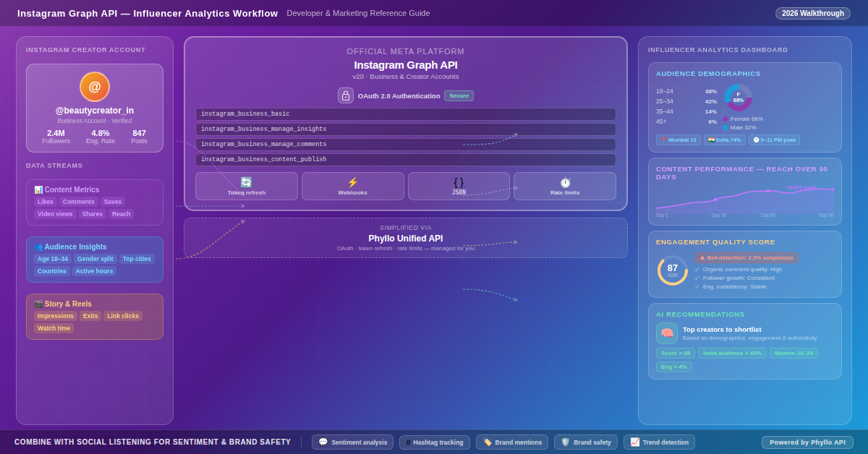Screen dimensions: 868x454
Task: Click the Comments tag
Action: tap(79, 202)
